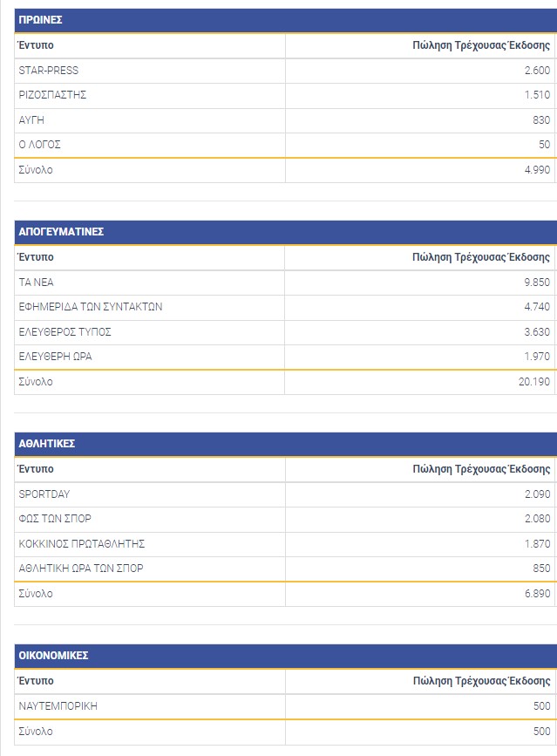This screenshot has width=557, height=756.
Task: Click the ΠΡΩΙΝΕΣ section header
Action: 40,20
